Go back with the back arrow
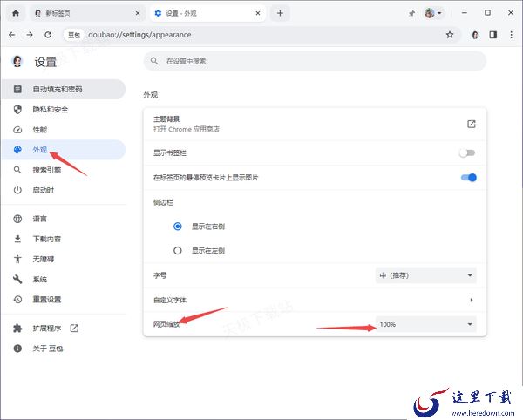523x420 pixels. (12, 35)
